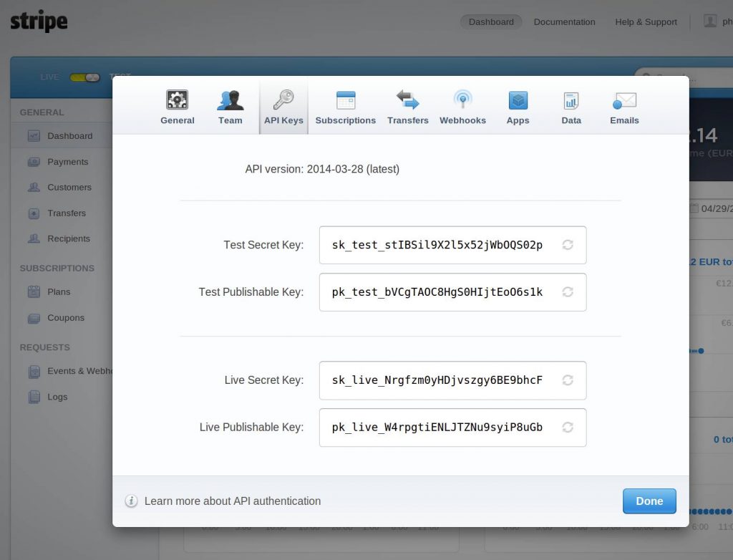Regenerate the Test Publishable Key

[568, 292]
